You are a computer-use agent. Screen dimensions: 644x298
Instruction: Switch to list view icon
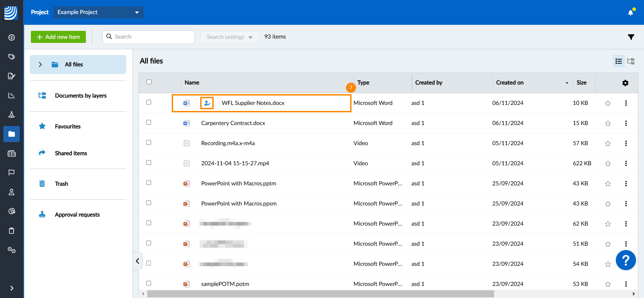619,61
